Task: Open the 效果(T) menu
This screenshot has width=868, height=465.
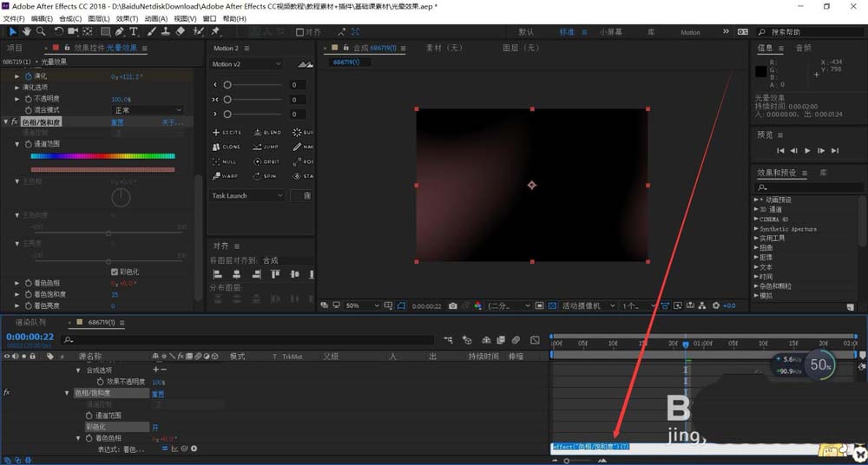Action: tap(127, 18)
